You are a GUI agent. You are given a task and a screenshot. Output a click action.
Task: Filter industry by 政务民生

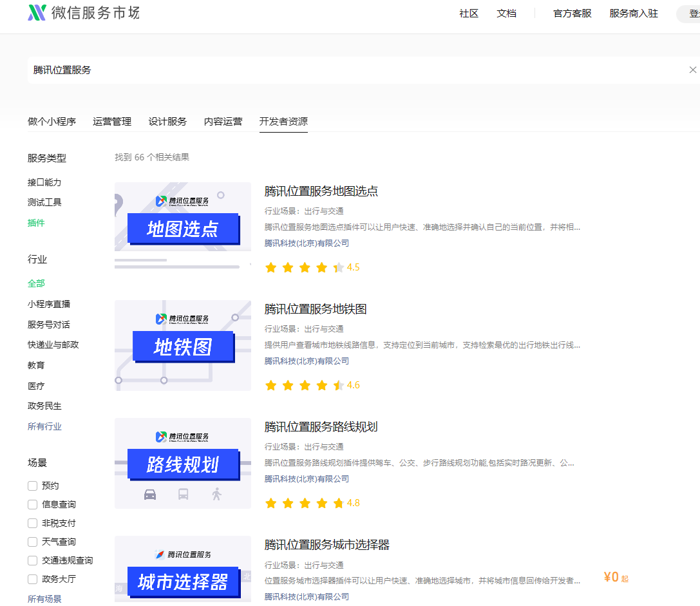point(44,406)
